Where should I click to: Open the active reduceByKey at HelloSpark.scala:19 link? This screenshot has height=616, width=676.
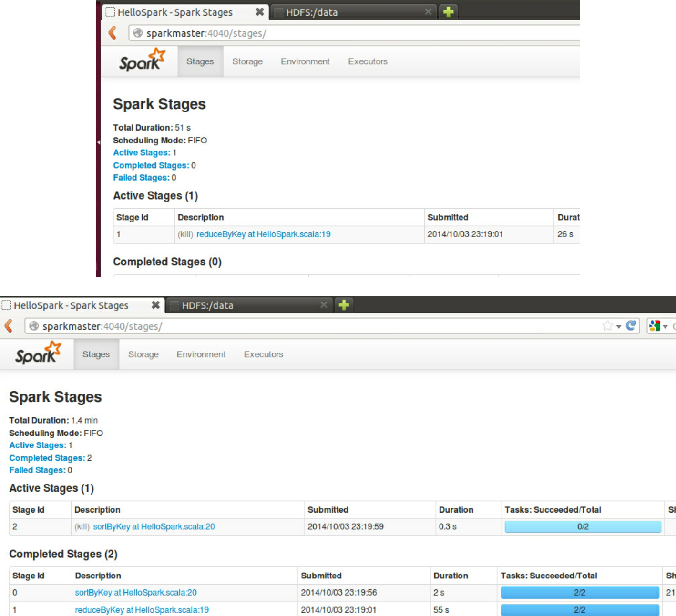pos(264,234)
